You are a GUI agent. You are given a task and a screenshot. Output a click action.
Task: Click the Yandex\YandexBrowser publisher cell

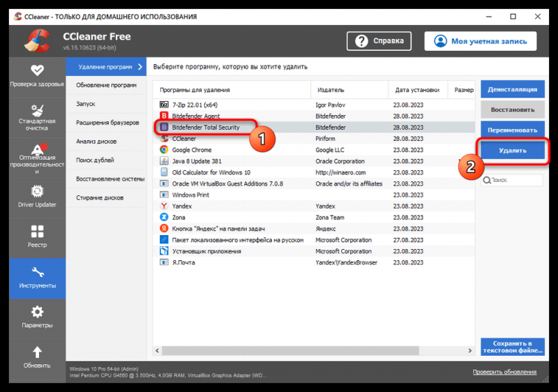point(346,262)
